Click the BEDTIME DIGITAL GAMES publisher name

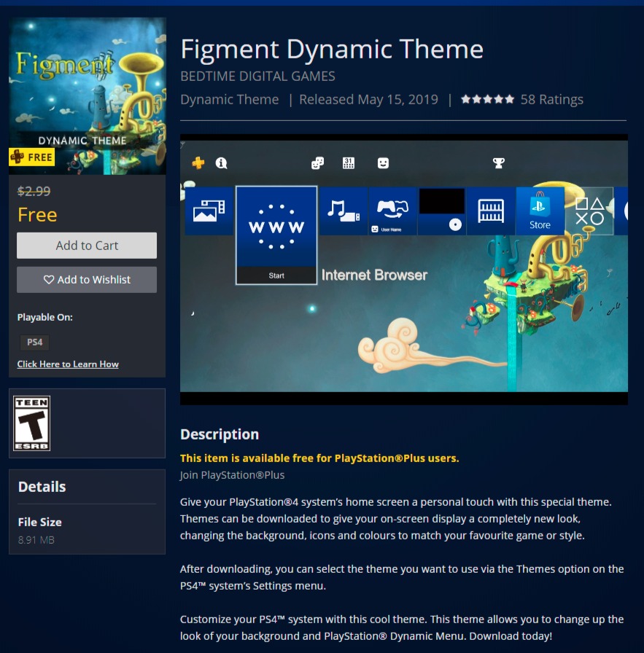tap(257, 77)
